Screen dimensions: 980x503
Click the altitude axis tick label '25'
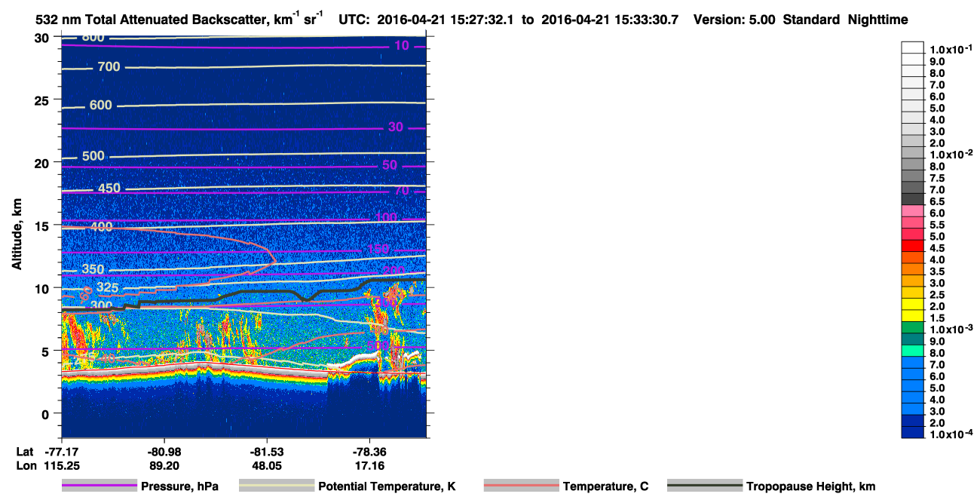pyautogui.click(x=42, y=100)
